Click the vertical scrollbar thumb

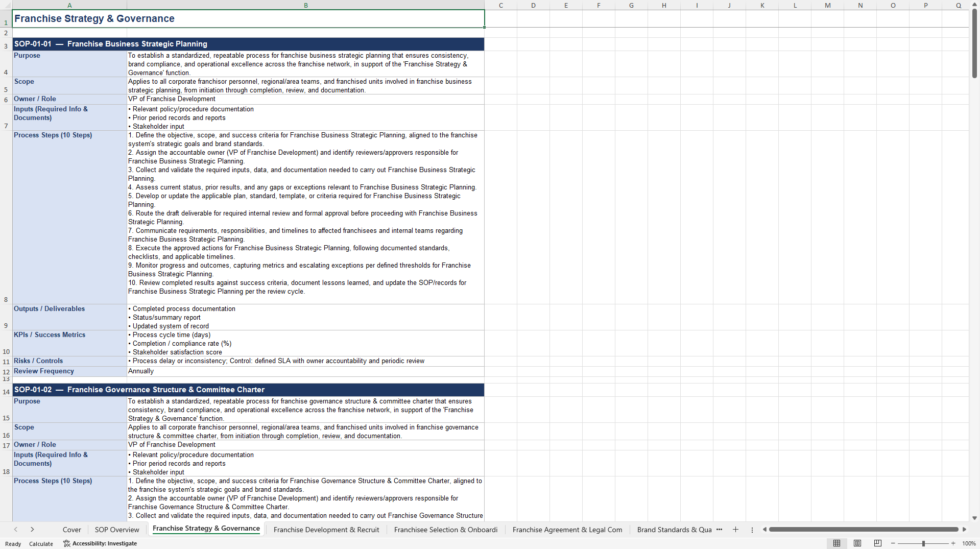(x=974, y=44)
